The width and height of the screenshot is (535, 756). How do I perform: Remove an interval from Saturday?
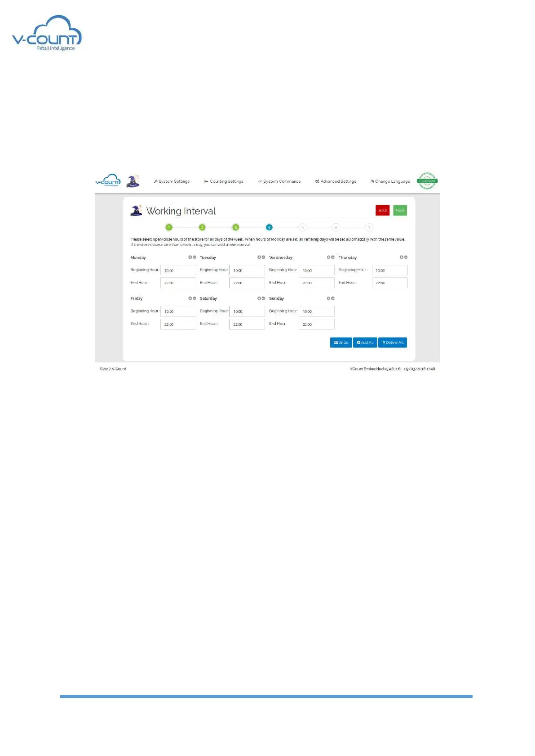[x=264, y=298]
